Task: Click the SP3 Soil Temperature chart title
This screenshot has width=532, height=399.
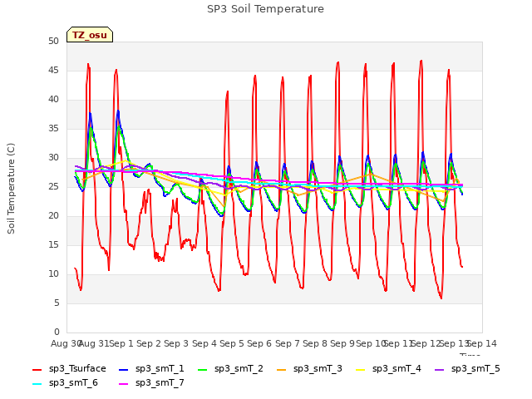Action: 265,9
